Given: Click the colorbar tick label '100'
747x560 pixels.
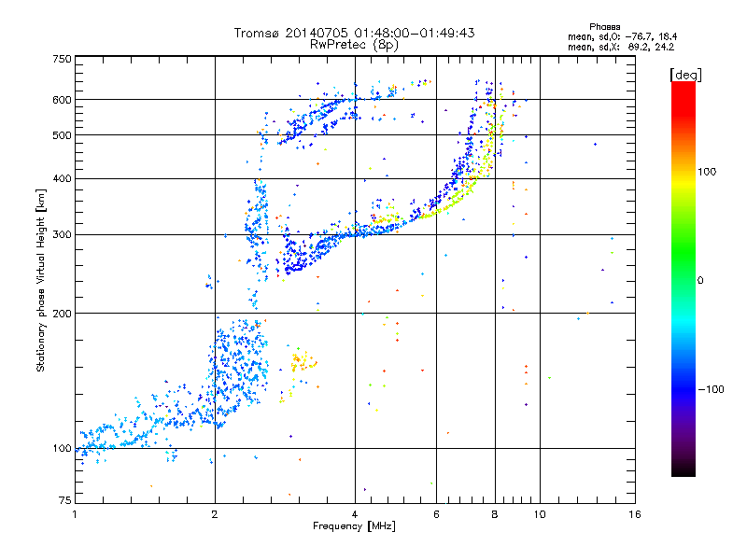Looking at the screenshot, I should [x=707, y=172].
